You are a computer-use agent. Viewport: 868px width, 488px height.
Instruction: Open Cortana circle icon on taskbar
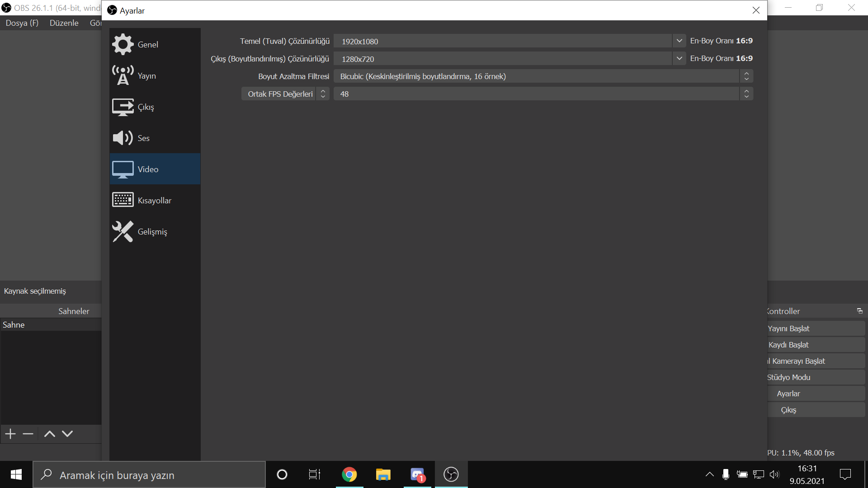282,474
